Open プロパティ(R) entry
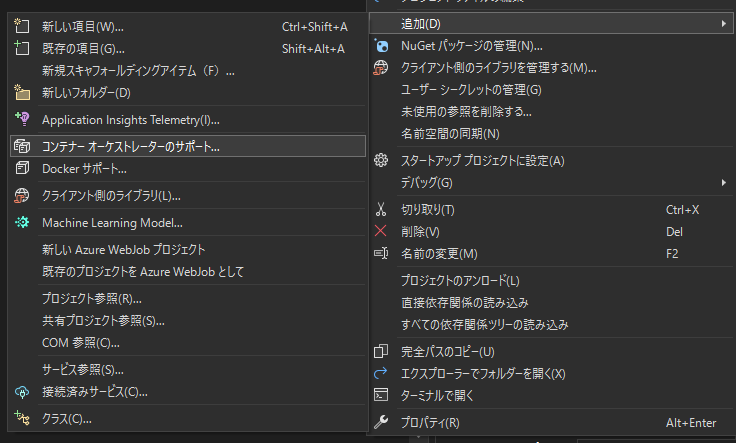Screen dimensions: 736x443 551,423
